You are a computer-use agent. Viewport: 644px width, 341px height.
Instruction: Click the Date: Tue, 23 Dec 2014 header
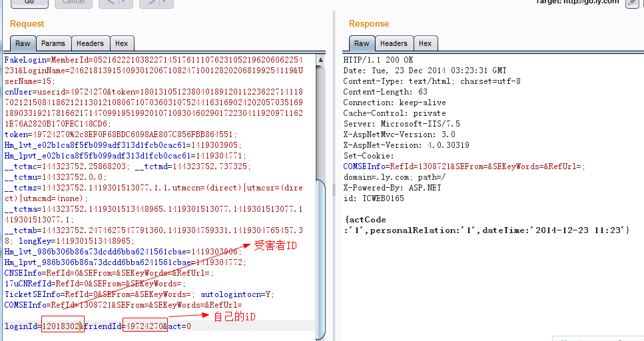coord(425,71)
